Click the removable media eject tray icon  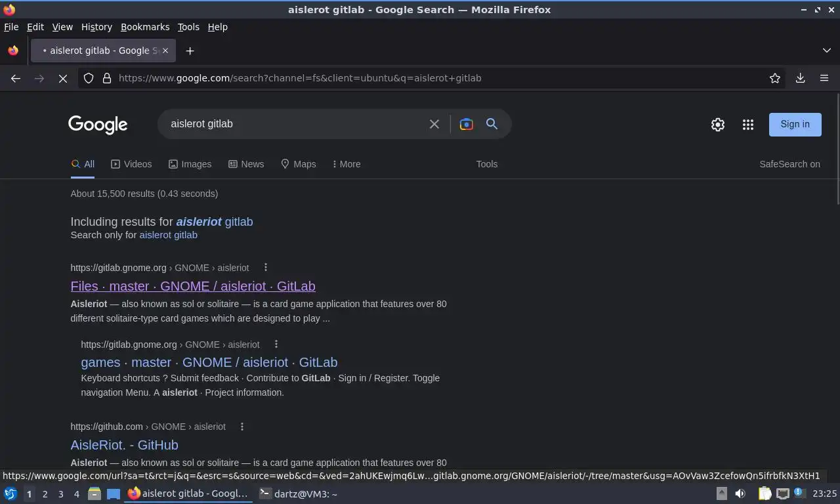[721, 493]
